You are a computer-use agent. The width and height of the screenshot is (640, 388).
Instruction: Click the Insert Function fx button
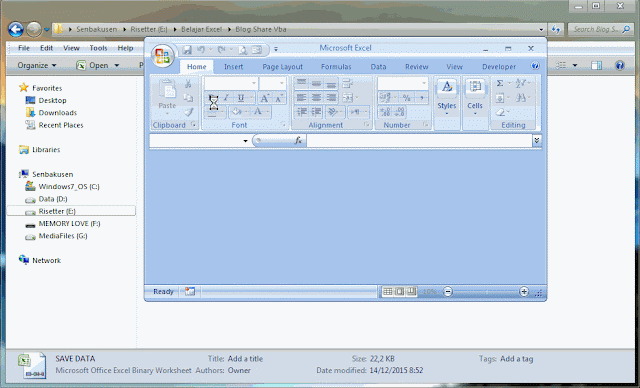point(298,140)
